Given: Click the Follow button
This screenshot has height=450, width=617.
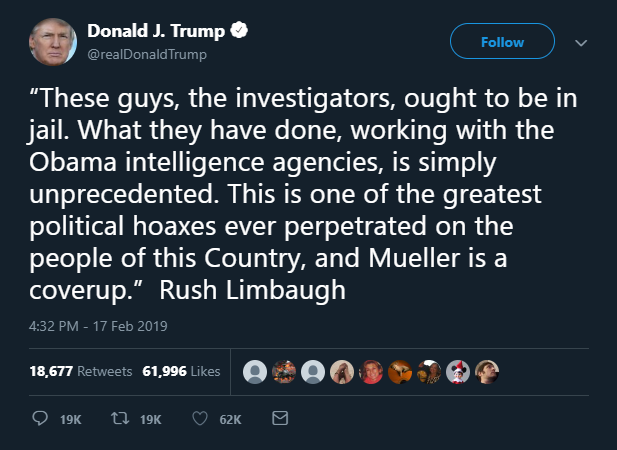Looking at the screenshot, I should tap(502, 42).
